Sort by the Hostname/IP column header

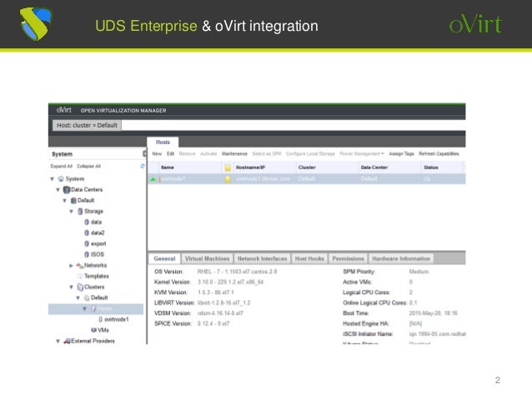point(264,167)
